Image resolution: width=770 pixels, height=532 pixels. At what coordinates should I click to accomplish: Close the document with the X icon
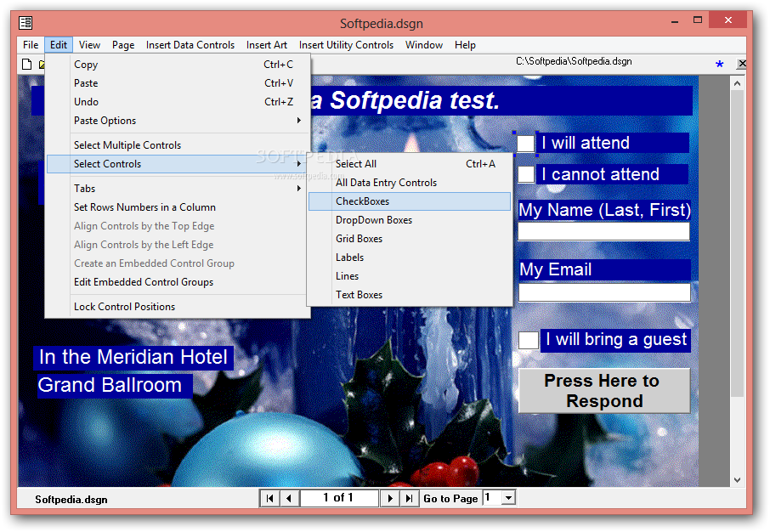pos(741,64)
